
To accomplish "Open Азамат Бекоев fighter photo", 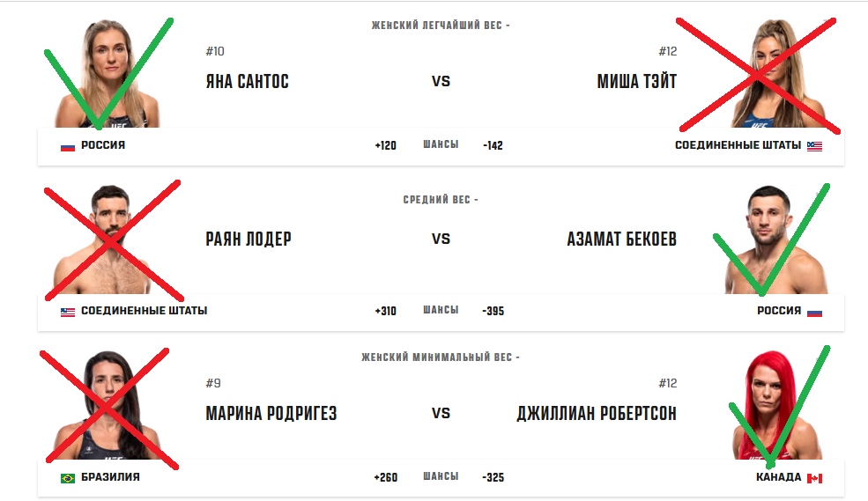I will pyautogui.click(x=775, y=239).
